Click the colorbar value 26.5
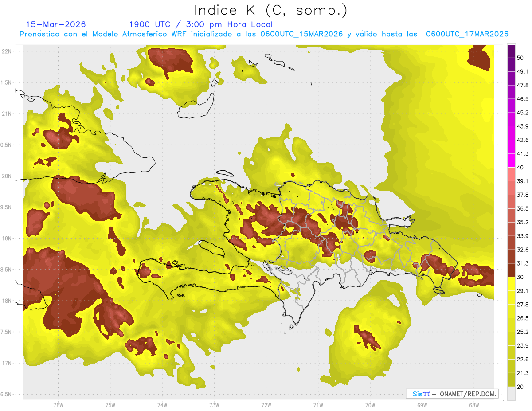This screenshot has width=532, height=411. (x=522, y=318)
